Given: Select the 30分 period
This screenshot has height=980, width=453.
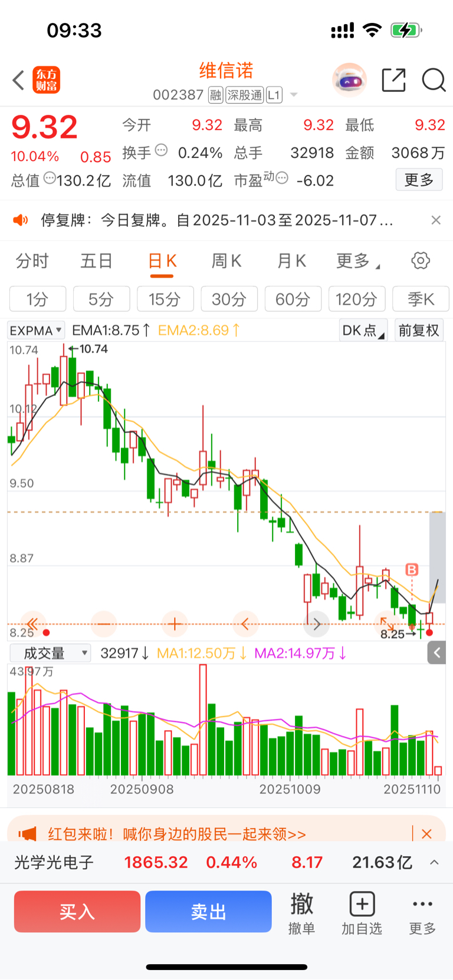Looking at the screenshot, I should (x=229, y=299).
